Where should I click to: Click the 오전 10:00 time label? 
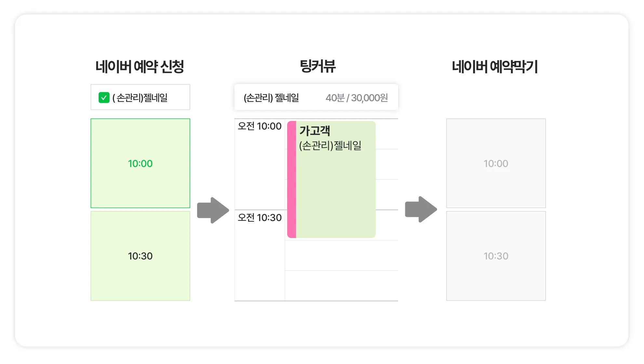[259, 126]
